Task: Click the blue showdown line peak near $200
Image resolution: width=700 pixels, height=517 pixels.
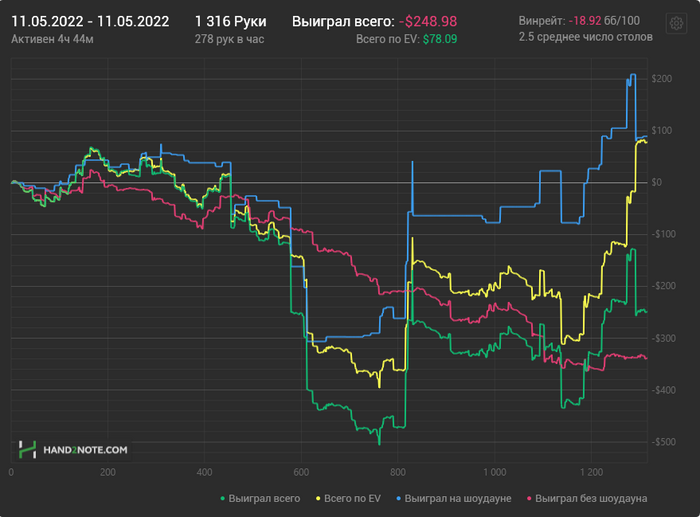Action: click(633, 75)
